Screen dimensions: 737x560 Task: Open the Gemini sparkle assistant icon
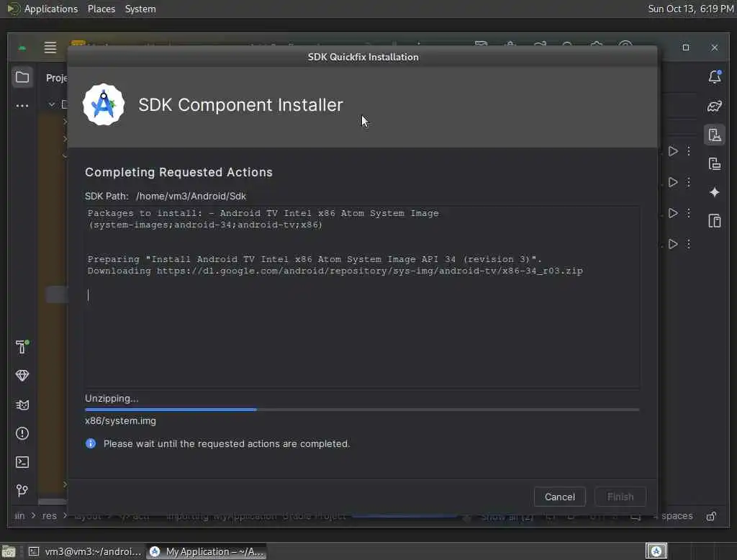[x=715, y=192]
